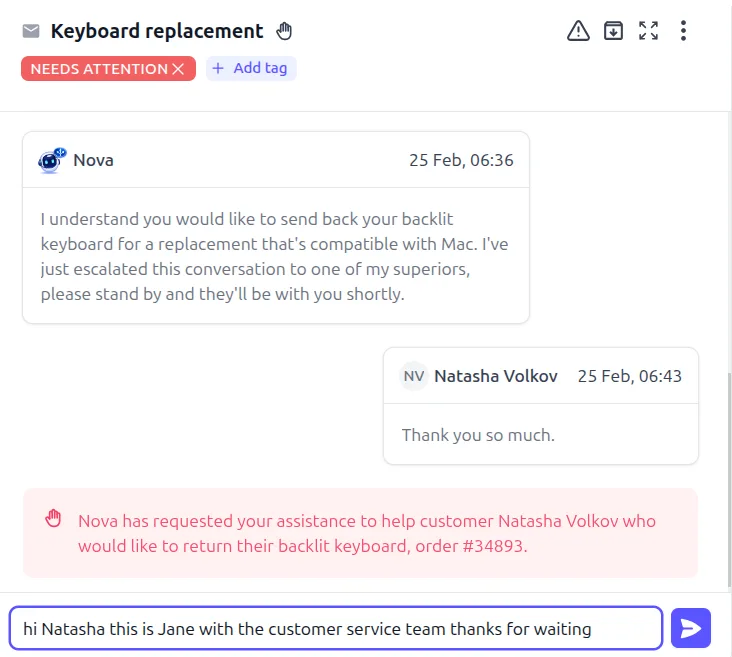Screen dimensions: 732x657
Task: Click the Keyboard replacement conversation title
Action: pyautogui.click(x=157, y=31)
